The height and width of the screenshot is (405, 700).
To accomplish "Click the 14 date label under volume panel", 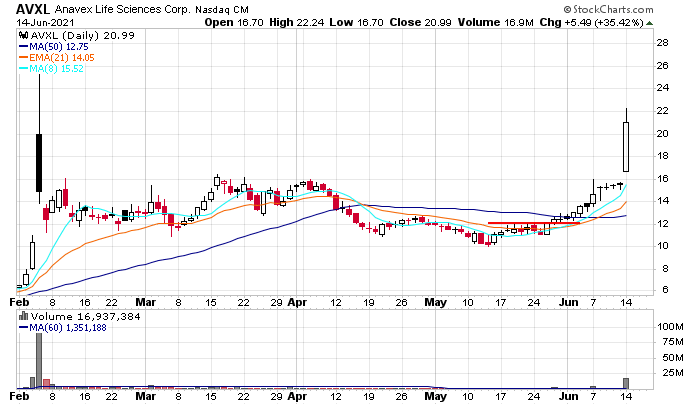I will [x=626, y=397].
